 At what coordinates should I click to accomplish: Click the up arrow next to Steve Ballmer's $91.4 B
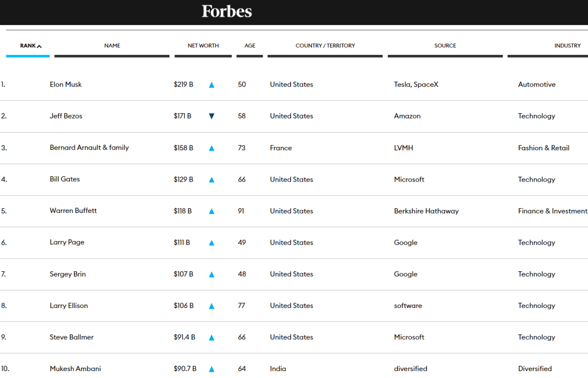[212, 337]
